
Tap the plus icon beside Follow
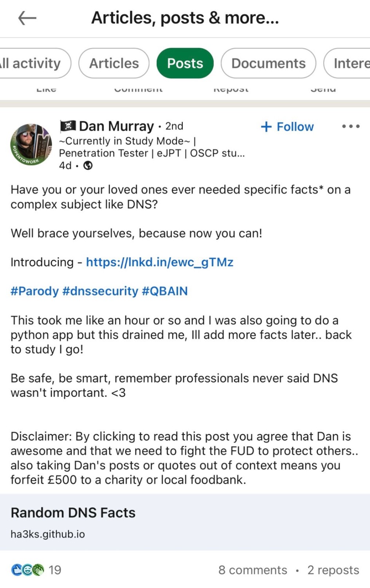pos(266,127)
